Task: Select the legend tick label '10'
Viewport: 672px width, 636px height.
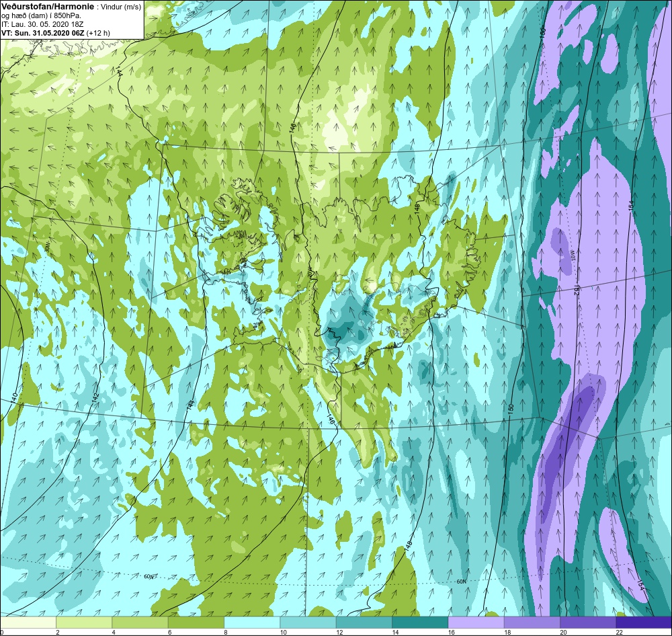Action: pyautogui.click(x=284, y=632)
